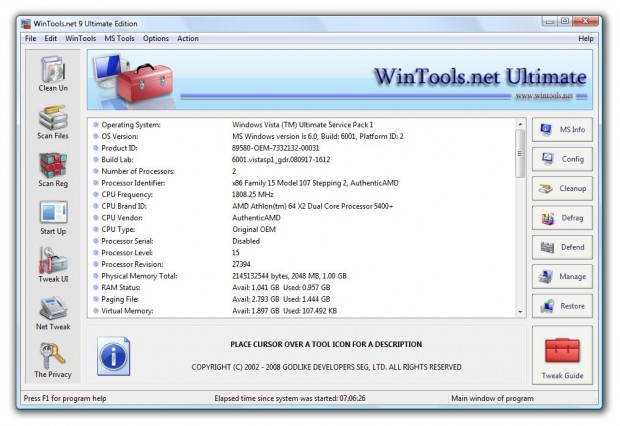Viewport: 620px width, 426px height.
Task: Select the Processor Serial row
Action: click(x=301, y=241)
